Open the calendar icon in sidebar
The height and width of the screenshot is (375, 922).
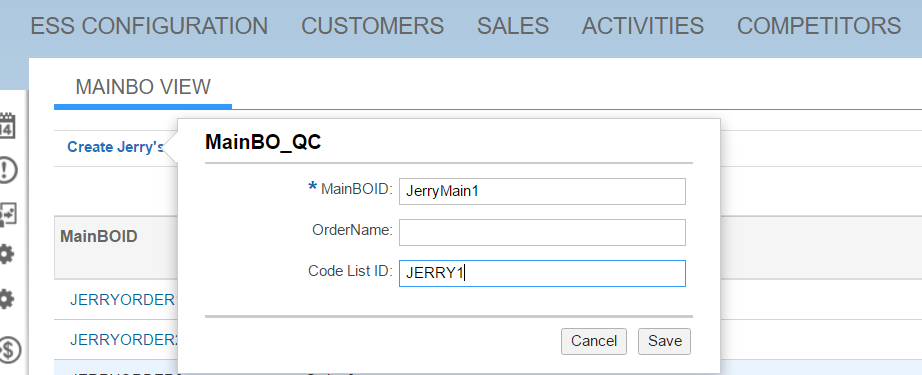[7, 125]
